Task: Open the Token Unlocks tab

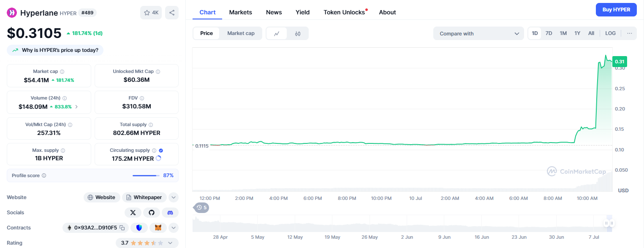Action: pos(345,12)
